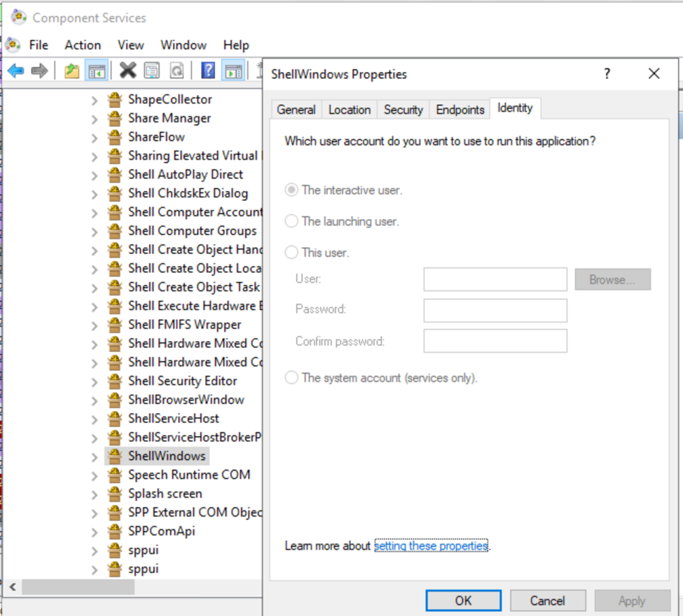This screenshot has height=616, width=683.
Task: Select The system account radio button
Action: (291, 377)
